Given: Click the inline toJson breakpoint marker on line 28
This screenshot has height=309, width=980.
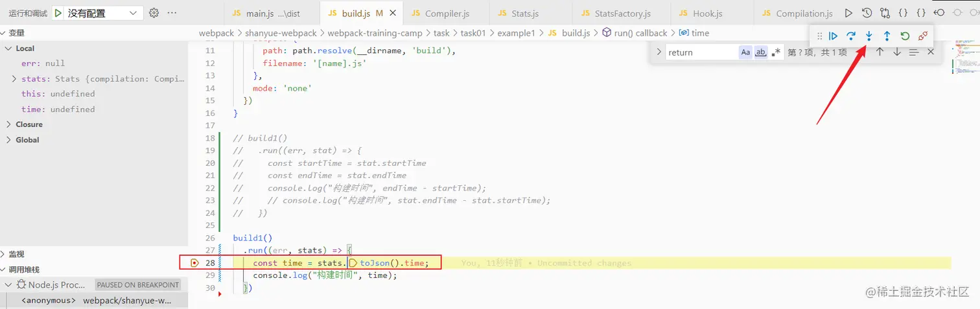Looking at the screenshot, I should point(353,263).
